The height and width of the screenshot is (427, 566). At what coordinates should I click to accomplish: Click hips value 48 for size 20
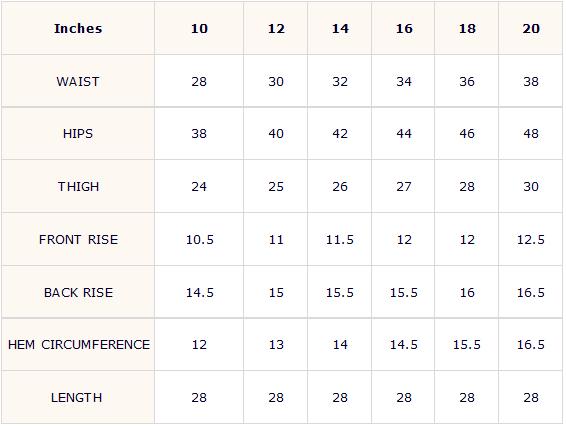(x=531, y=134)
